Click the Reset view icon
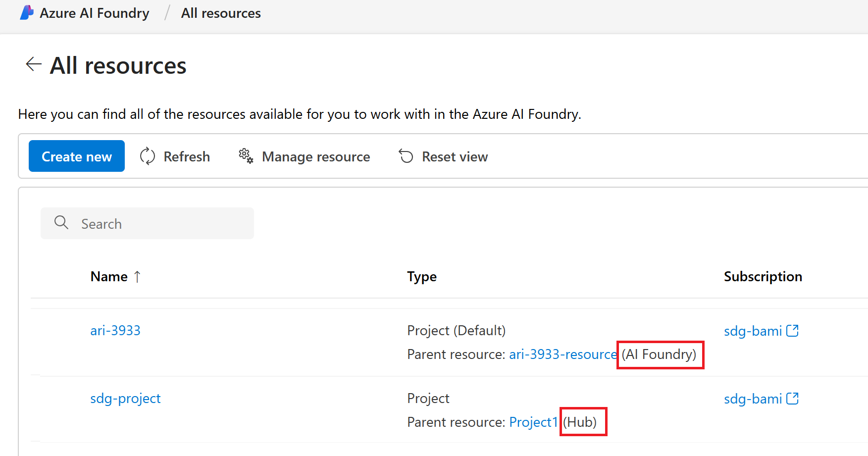The width and height of the screenshot is (868, 456). pyautogui.click(x=406, y=156)
